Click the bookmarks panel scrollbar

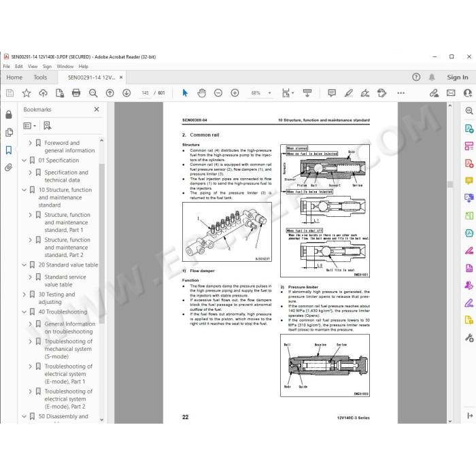(x=102, y=243)
